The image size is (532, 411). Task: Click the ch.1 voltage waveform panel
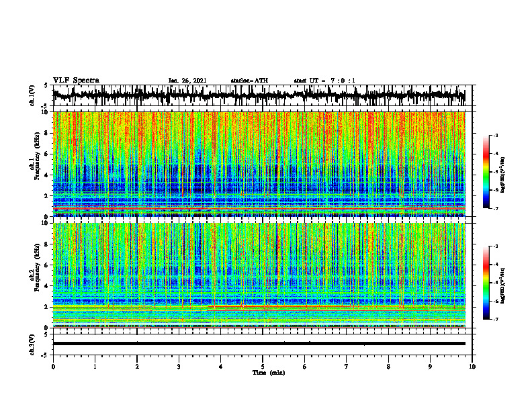pyautogui.click(x=263, y=95)
